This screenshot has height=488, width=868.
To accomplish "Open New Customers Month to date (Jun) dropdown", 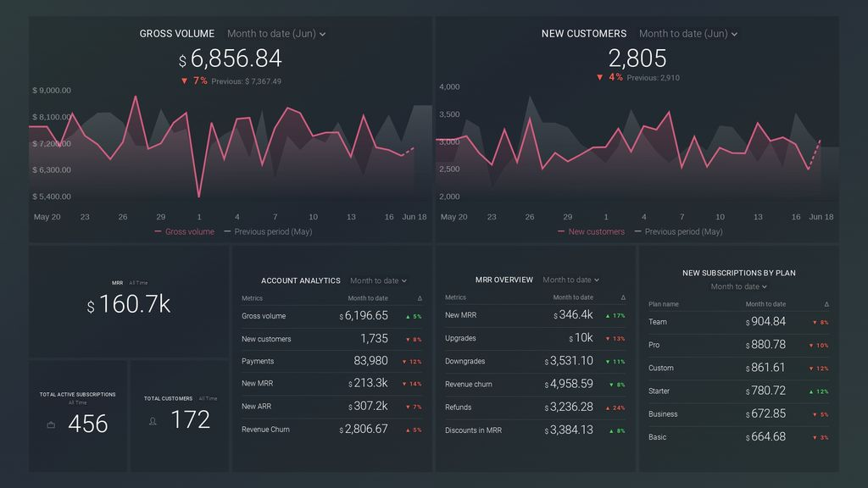I will click(688, 34).
